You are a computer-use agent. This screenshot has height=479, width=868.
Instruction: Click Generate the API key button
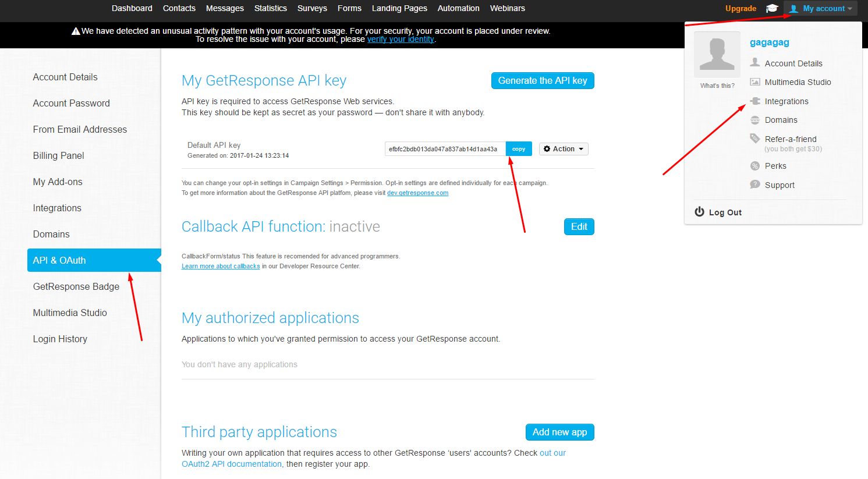pos(543,80)
